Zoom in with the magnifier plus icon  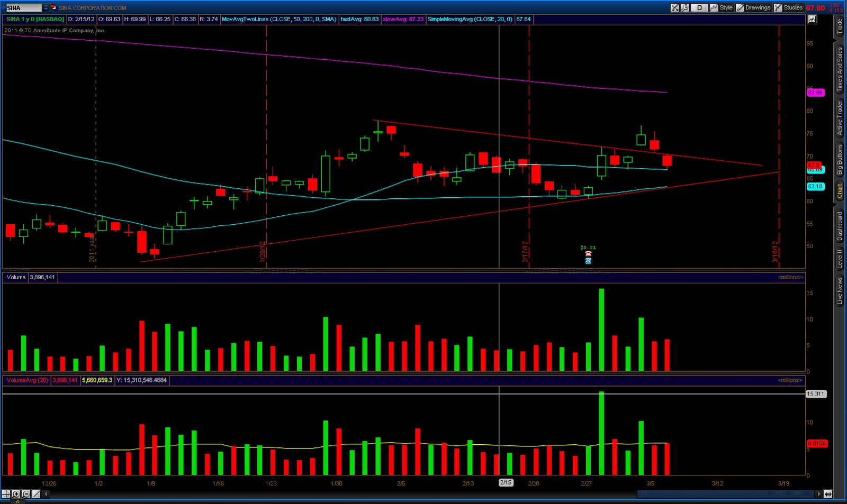(16, 494)
